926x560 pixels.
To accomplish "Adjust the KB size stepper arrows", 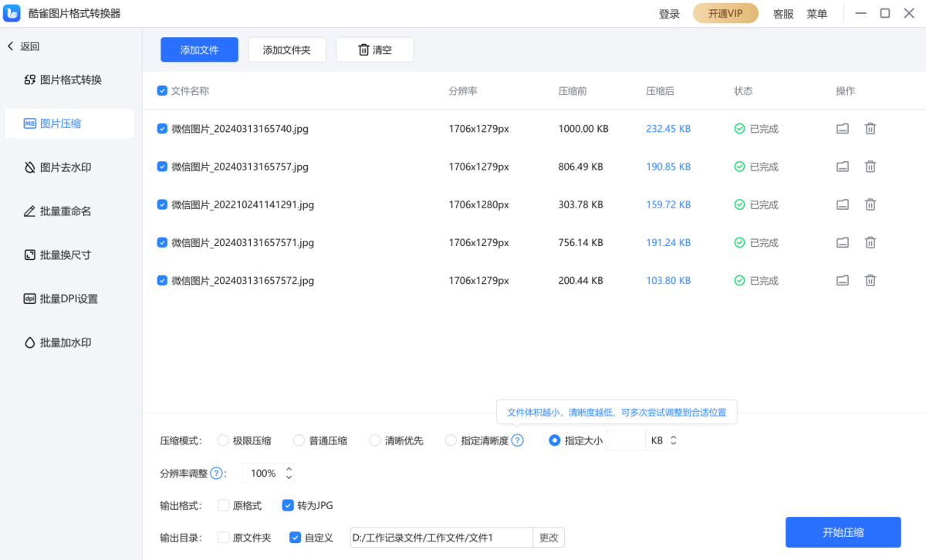I will [x=673, y=440].
